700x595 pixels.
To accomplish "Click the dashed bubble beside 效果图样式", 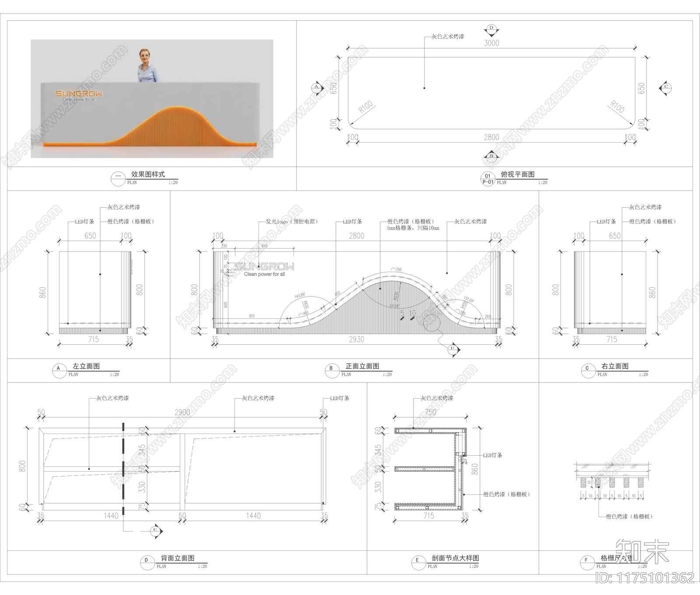I will pyautogui.click(x=118, y=179).
